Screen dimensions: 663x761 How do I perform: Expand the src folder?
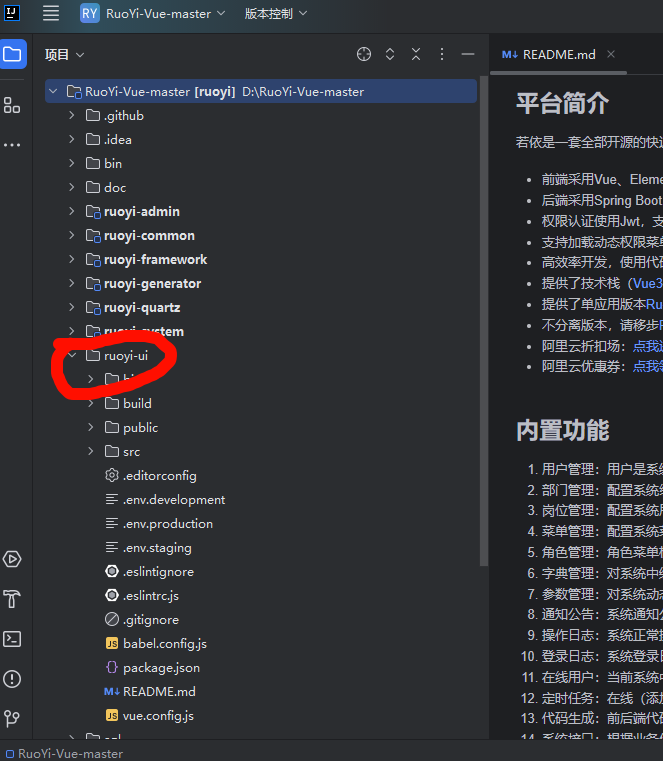click(x=91, y=451)
